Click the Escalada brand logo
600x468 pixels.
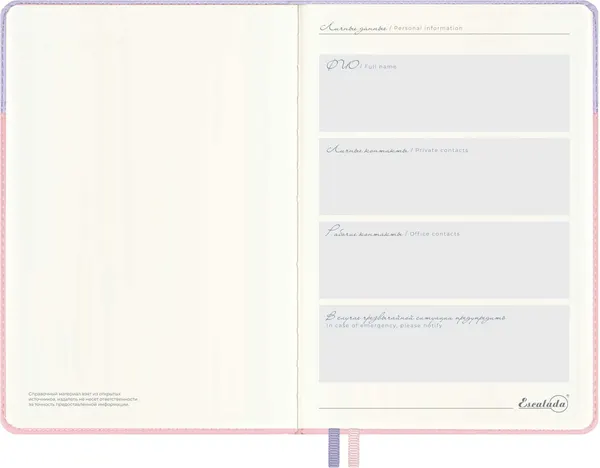click(x=543, y=403)
